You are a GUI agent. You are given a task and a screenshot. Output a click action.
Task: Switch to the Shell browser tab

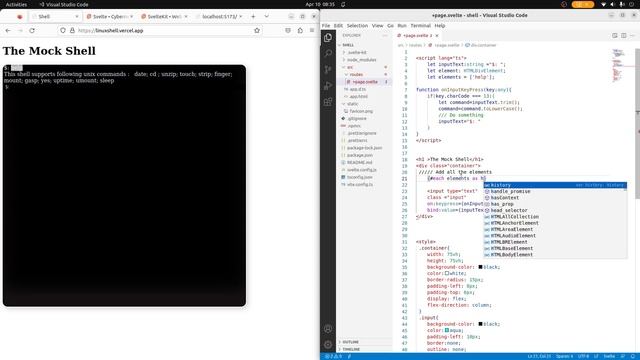pos(55,16)
